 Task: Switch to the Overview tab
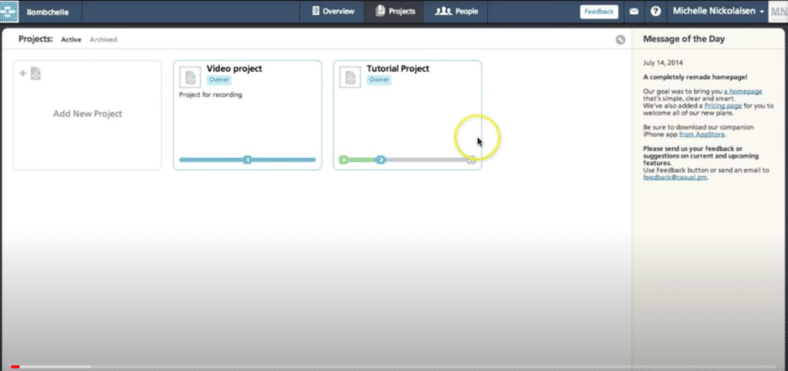click(x=333, y=12)
